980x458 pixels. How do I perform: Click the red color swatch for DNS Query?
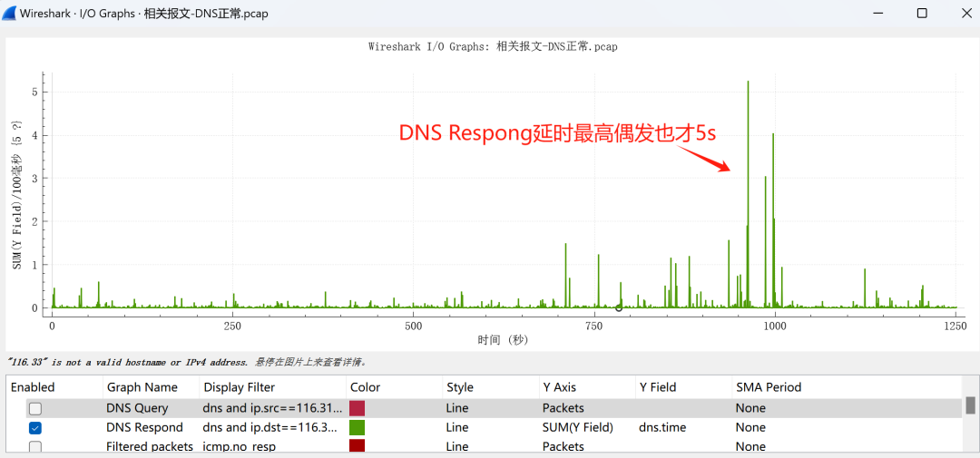pyautogui.click(x=357, y=408)
